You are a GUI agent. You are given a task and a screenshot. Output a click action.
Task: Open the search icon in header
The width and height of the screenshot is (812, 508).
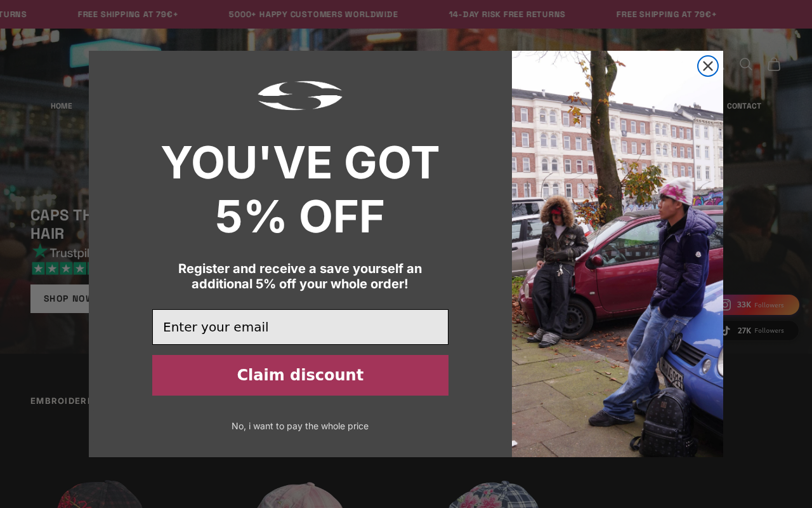pos(746,64)
